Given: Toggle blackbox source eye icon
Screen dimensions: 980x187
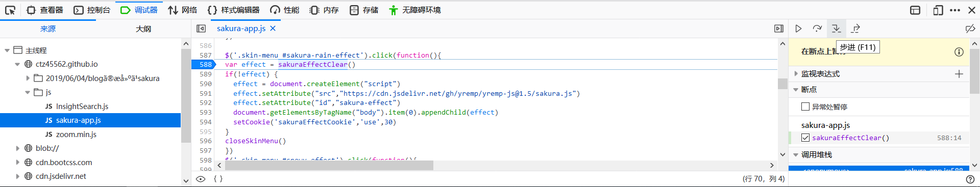Looking at the screenshot, I should [201, 179].
